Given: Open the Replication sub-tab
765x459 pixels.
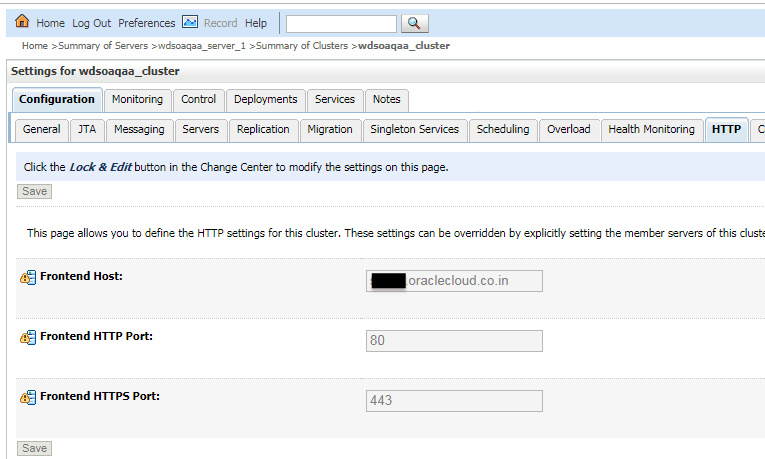Looking at the screenshot, I should pyautogui.click(x=263, y=130).
